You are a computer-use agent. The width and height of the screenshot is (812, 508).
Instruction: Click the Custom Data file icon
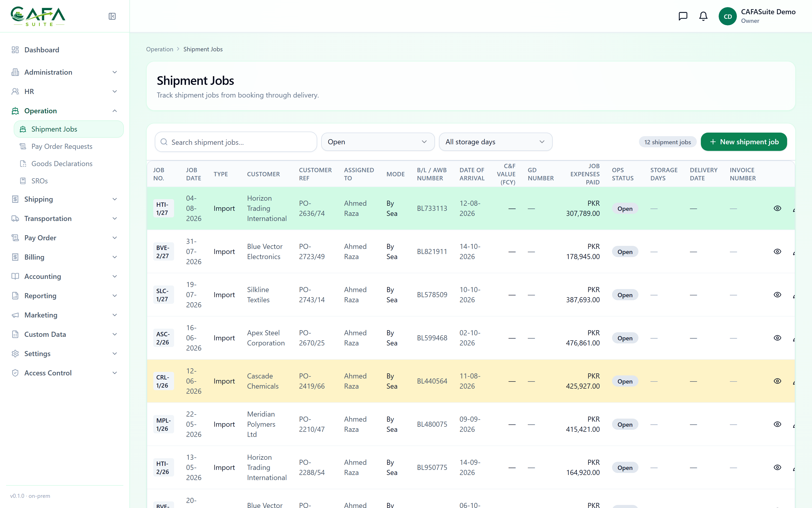tap(15, 334)
